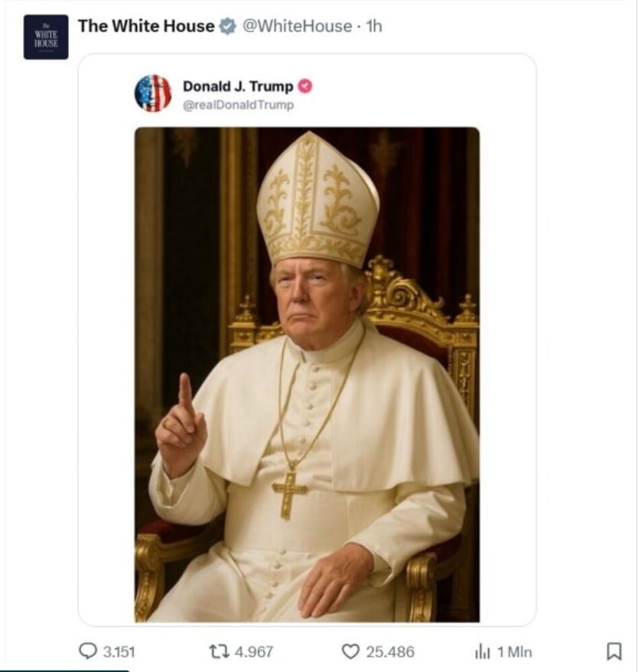Like the post with the heart icon
Screen dimensions: 638x672
click(350, 651)
